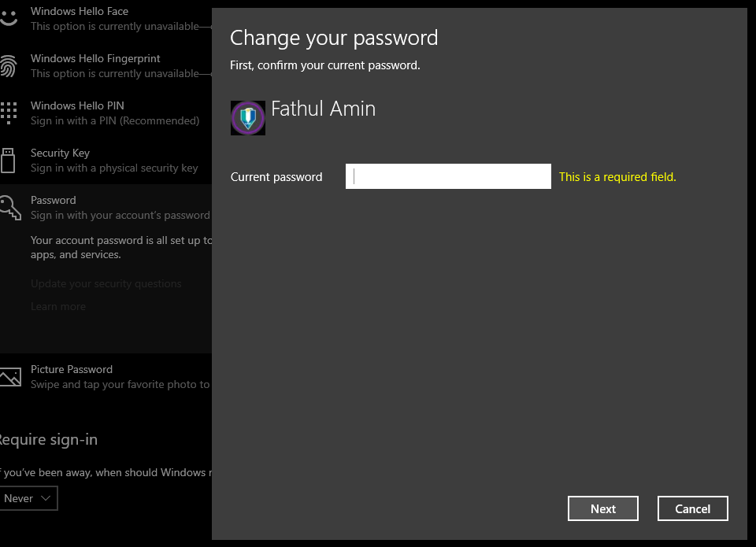Click 'Sign in with a physical security key' text
The height and width of the screenshot is (547, 756).
[114, 168]
